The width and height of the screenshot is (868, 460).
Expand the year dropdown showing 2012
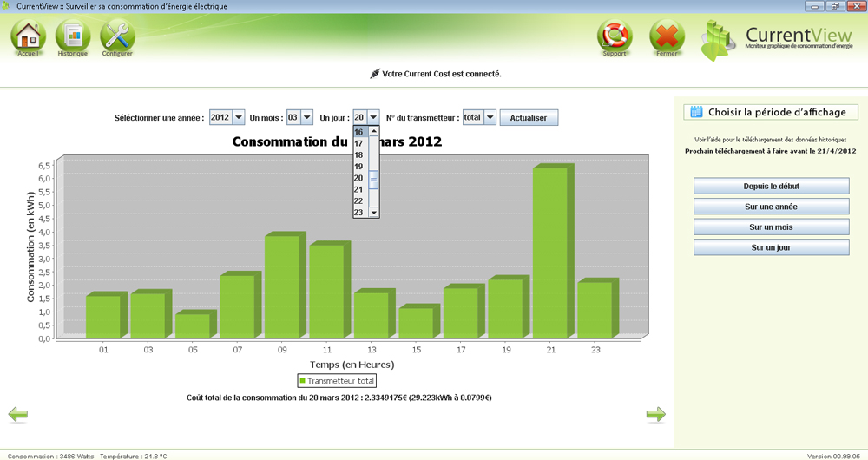pos(239,117)
